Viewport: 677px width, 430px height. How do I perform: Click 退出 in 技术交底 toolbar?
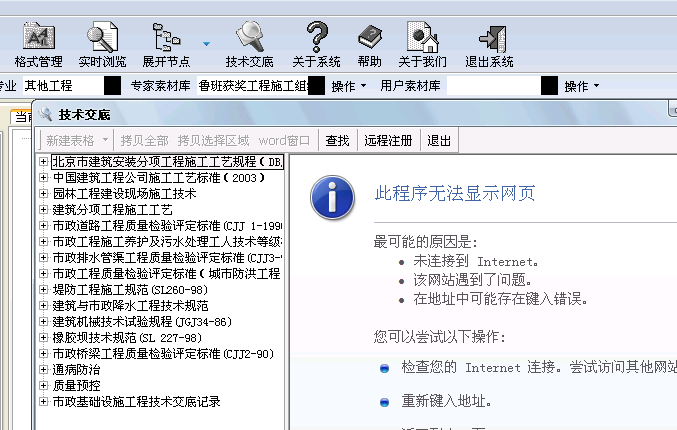(439, 140)
